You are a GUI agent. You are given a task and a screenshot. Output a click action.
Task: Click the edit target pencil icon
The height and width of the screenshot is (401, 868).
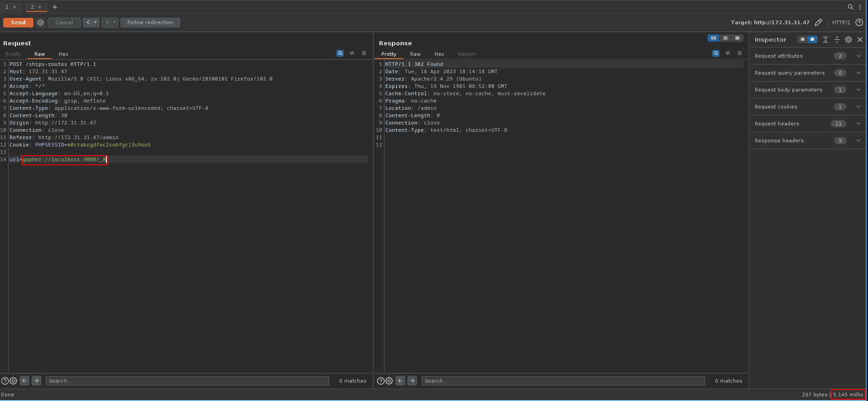[x=818, y=22]
